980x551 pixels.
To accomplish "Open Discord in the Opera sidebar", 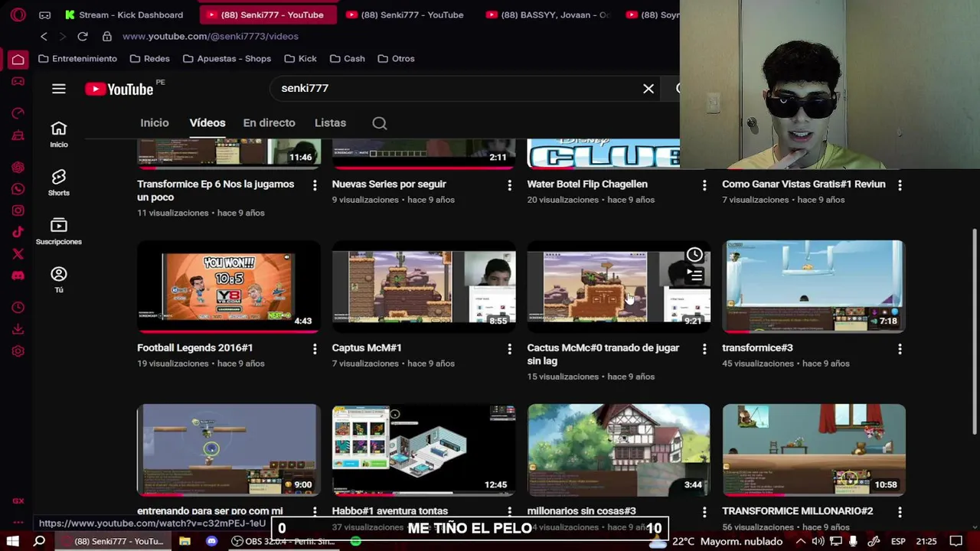I will coord(18,275).
